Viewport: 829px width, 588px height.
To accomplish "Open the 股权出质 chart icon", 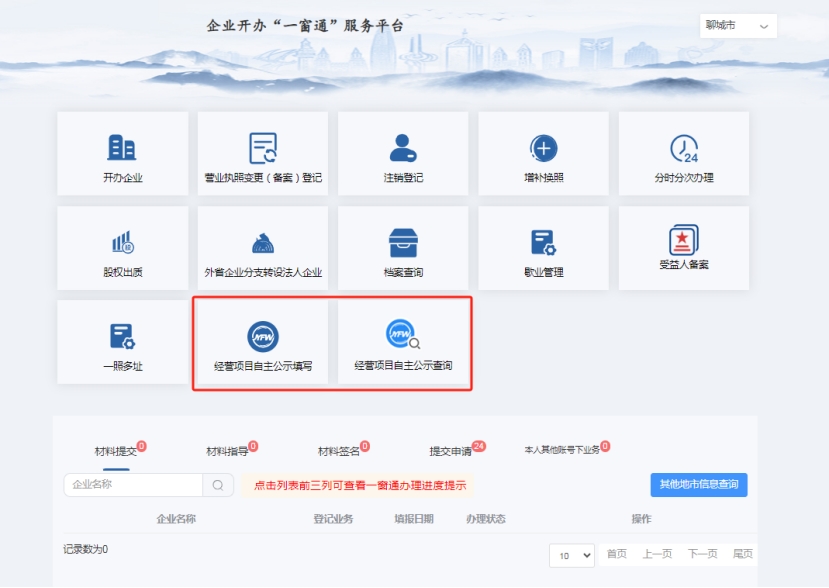I will click(123, 242).
